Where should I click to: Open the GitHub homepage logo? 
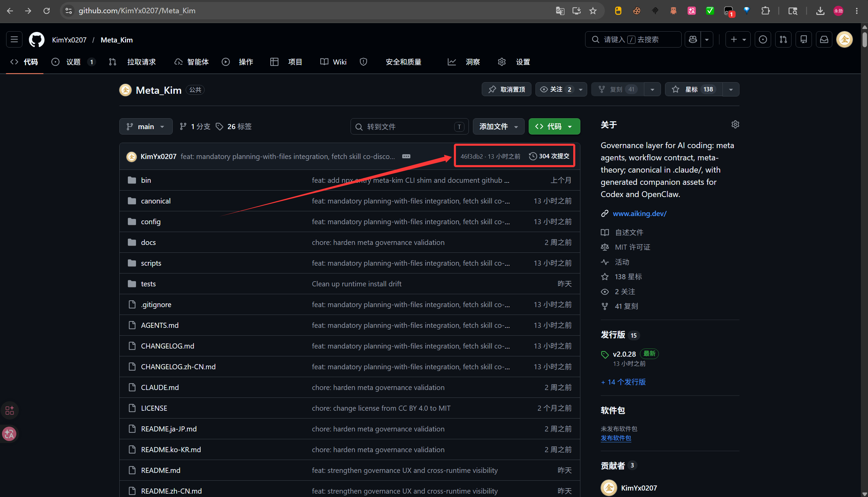37,40
